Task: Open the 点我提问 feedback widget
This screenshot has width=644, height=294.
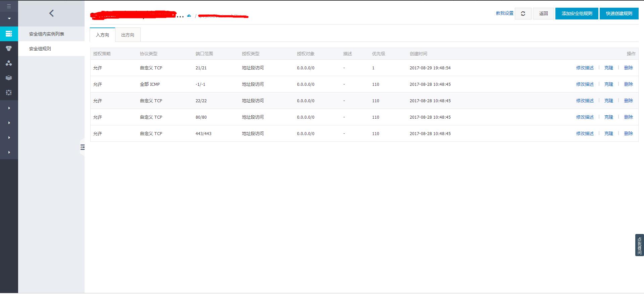Action: 639,245
